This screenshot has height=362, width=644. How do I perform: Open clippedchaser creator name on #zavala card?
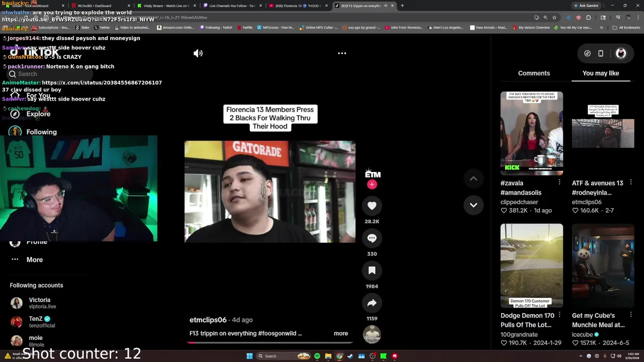pyautogui.click(x=519, y=202)
